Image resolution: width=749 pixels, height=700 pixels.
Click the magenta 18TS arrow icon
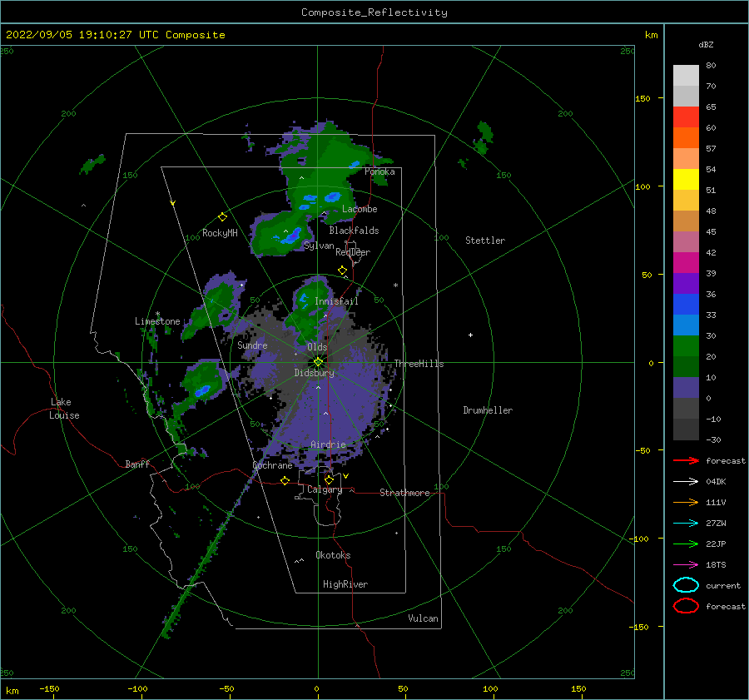(x=686, y=565)
